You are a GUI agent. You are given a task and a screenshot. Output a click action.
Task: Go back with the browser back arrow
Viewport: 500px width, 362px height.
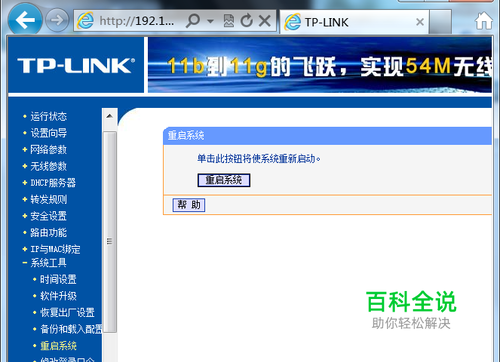[x=25, y=20]
